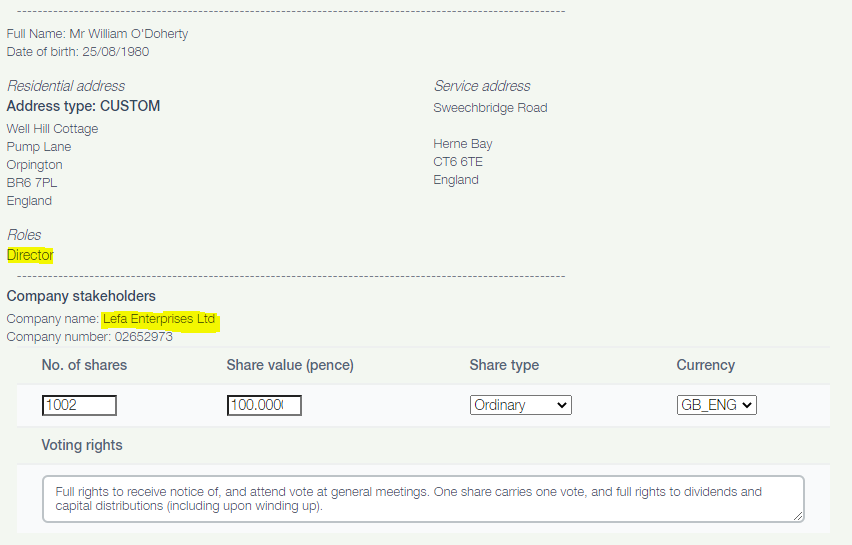852x545 pixels.
Task: Click the Service address heading
Action: pyautogui.click(x=482, y=86)
